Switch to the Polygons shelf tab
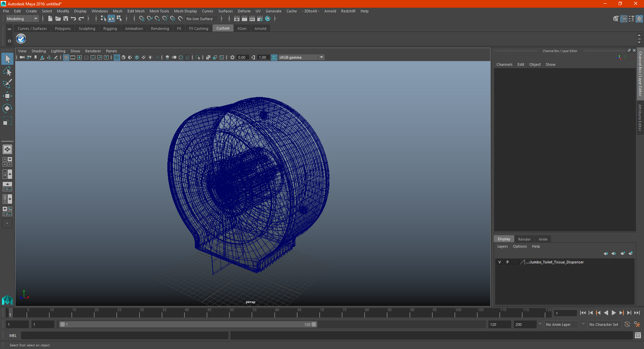 tap(63, 29)
